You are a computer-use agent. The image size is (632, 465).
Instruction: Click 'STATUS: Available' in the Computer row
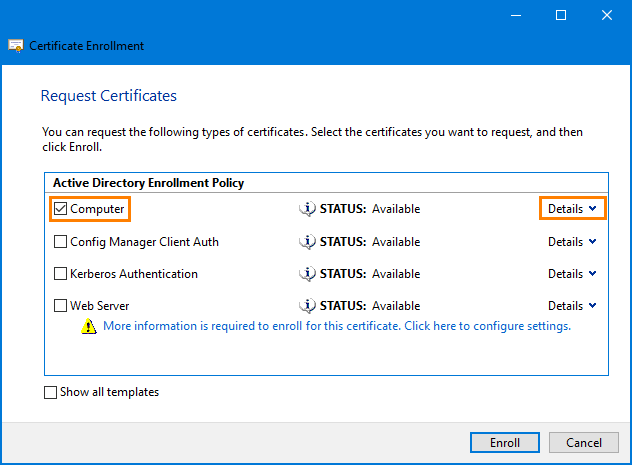point(370,209)
